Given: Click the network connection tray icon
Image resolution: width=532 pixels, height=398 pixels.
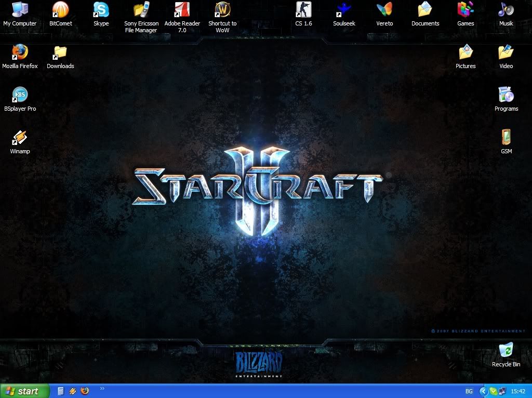Looking at the screenshot, I should tap(502, 392).
